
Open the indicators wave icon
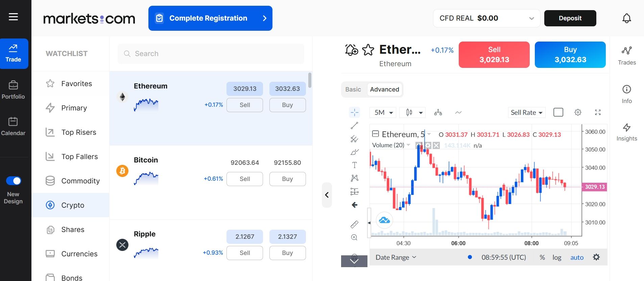tap(458, 112)
